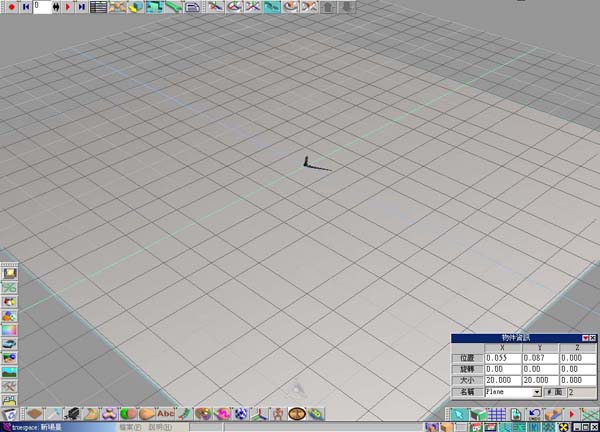
Task: Click the X position value field
Action: point(503,358)
